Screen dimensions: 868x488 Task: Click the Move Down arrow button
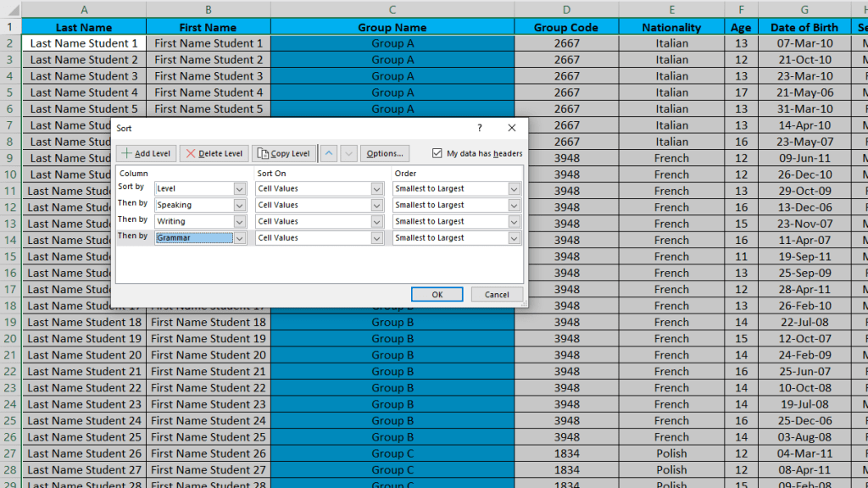(x=348, y=153)
